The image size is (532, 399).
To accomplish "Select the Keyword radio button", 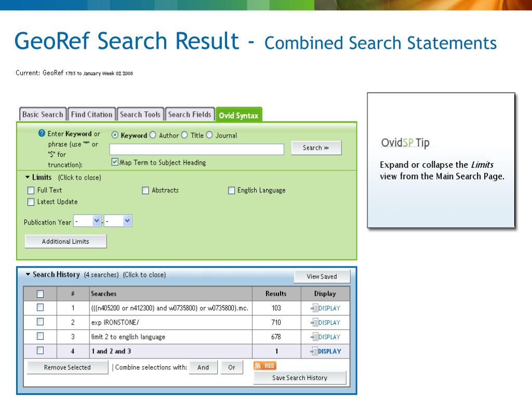I will point(115,135).
